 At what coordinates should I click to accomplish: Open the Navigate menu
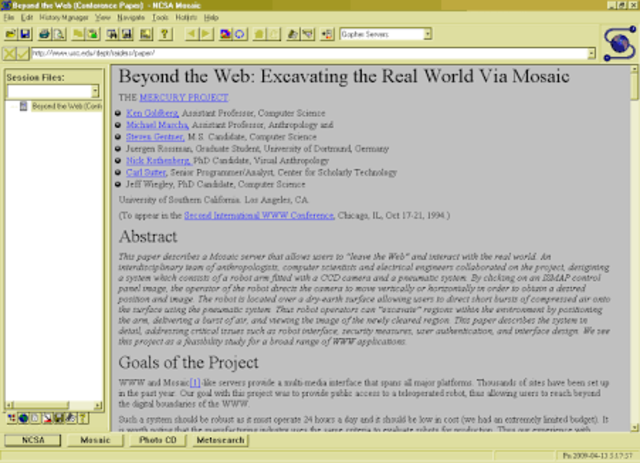coord(131,18)
